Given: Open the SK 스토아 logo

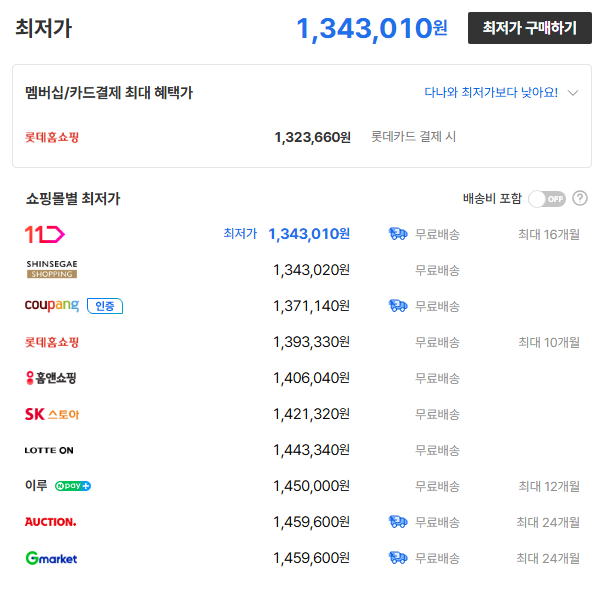Looking at the screenshot, I should click(x=52, y=414).
